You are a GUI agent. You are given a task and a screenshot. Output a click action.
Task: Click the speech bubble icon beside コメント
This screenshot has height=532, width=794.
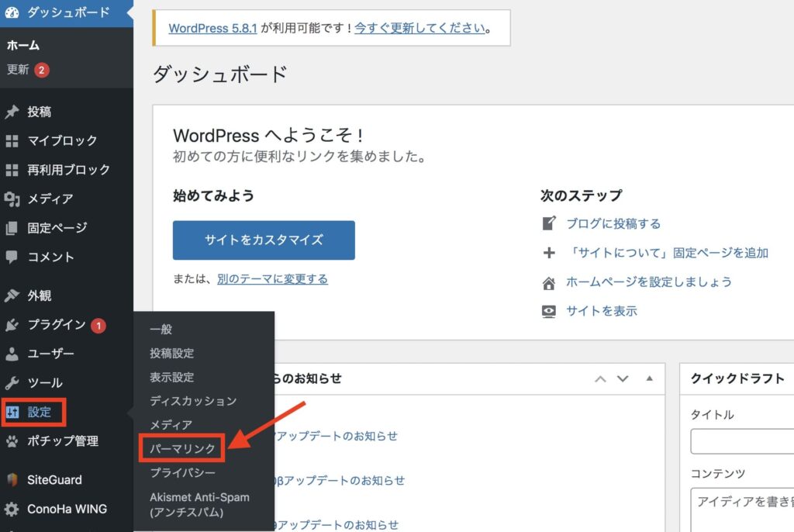(12, 257)
